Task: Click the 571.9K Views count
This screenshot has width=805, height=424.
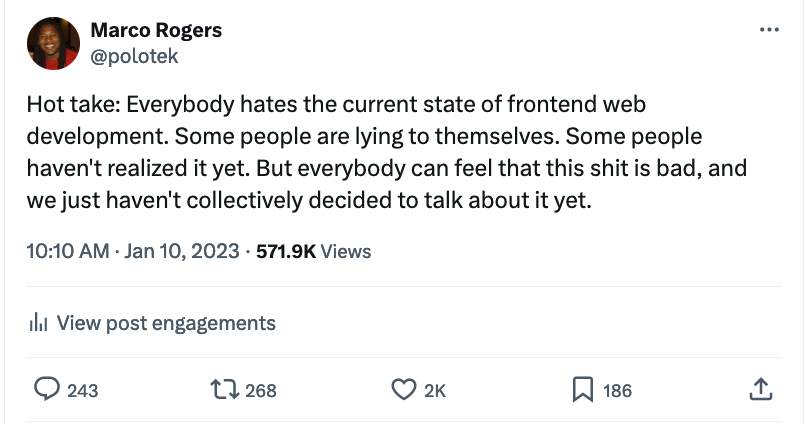Action: coord(286,251)
